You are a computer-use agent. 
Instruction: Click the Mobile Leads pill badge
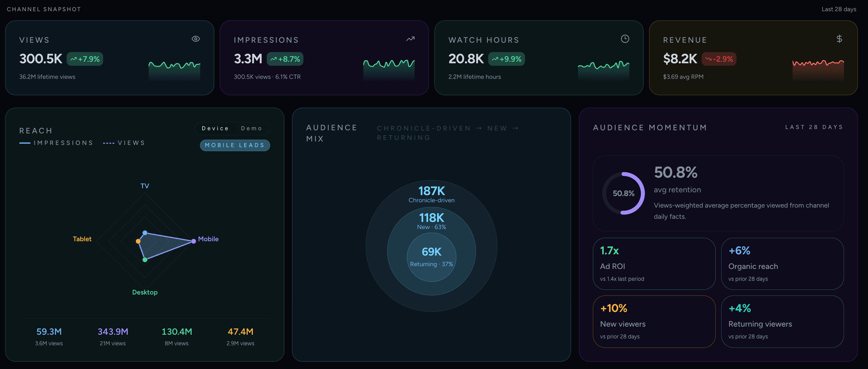click(x=235, y=145)
